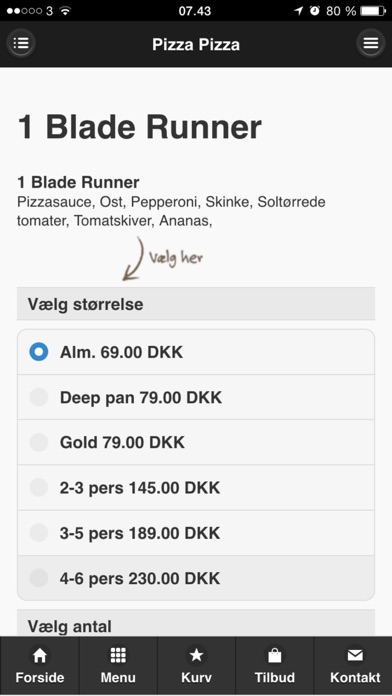Select the Alm. 69.00 DKK size
The image size is (392, 696).
pos(196,352)
